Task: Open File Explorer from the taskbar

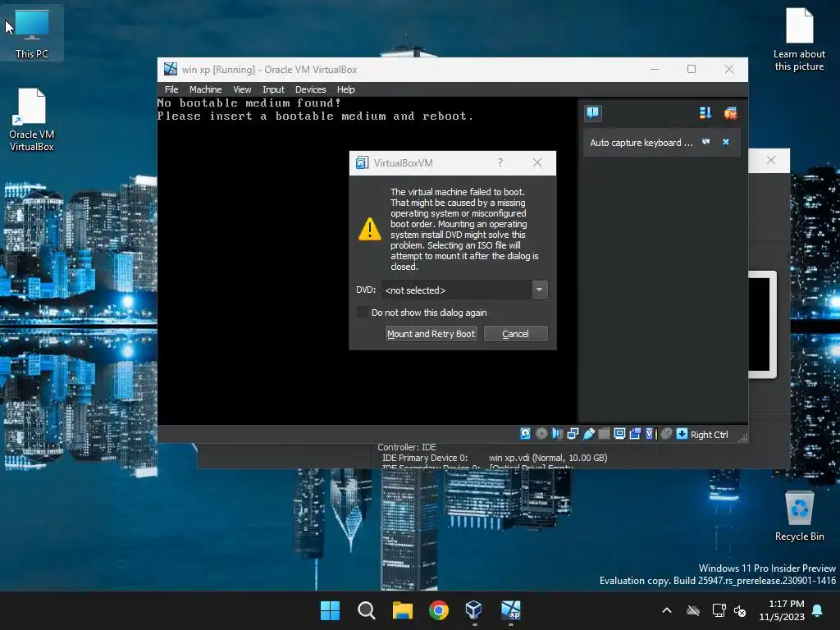Action: (402, 610)
